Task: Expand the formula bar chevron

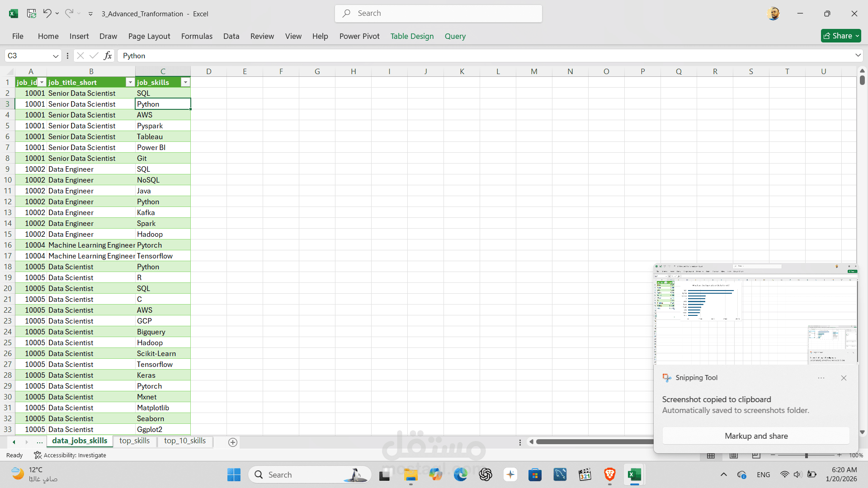Action: point(858,55)
